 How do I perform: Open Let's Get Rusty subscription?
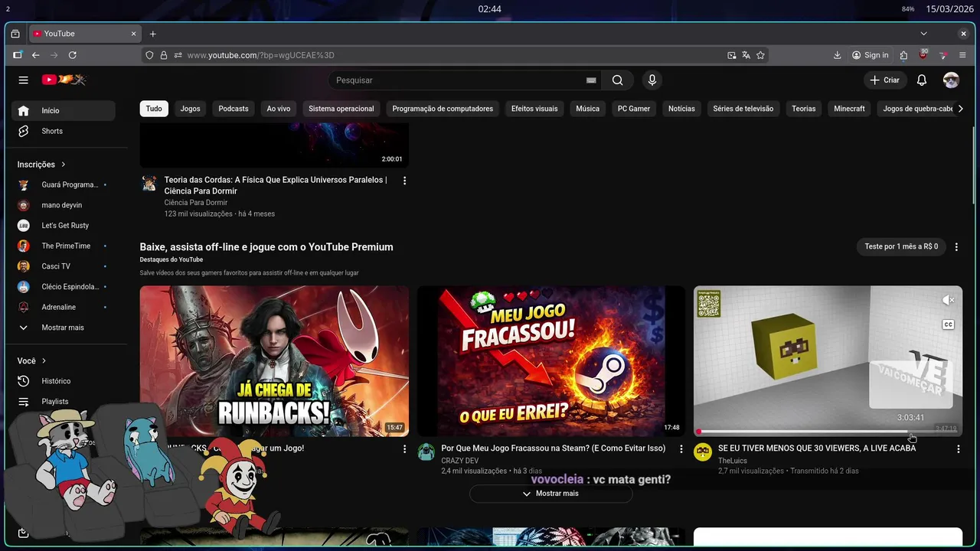click(64, 226)
